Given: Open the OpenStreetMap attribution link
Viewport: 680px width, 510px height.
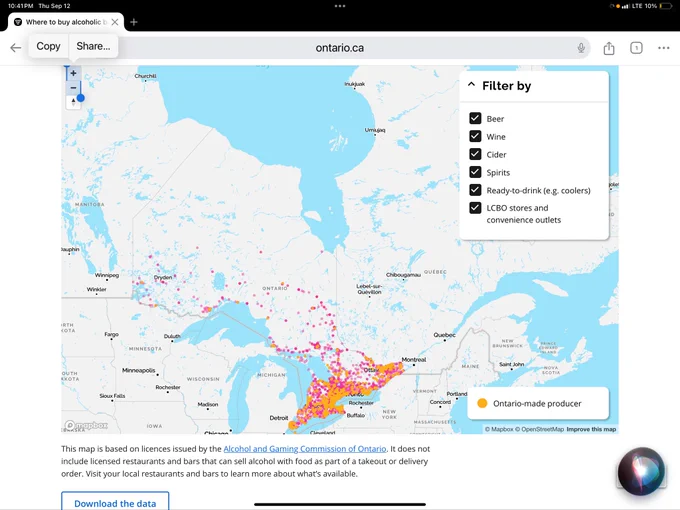Looking at the screenshot, I should 539,429.
